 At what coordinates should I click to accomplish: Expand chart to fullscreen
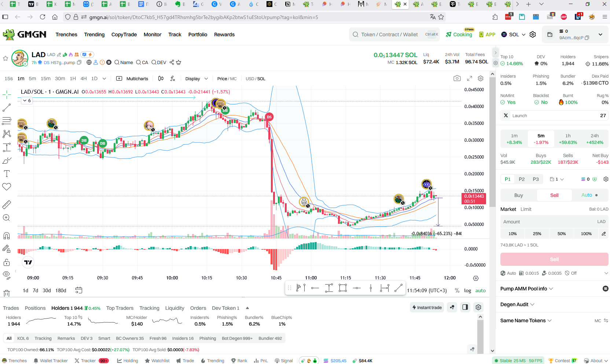[470, 78]
